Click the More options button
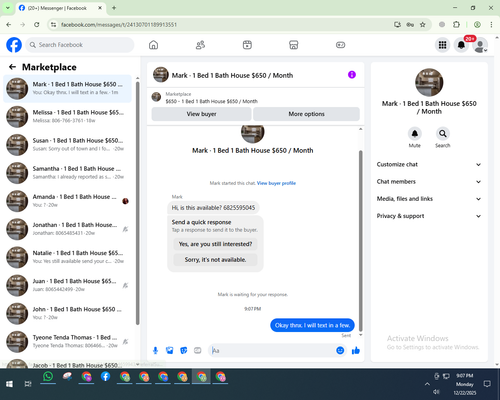The image size is (500, 400). (x=306, y=114)
